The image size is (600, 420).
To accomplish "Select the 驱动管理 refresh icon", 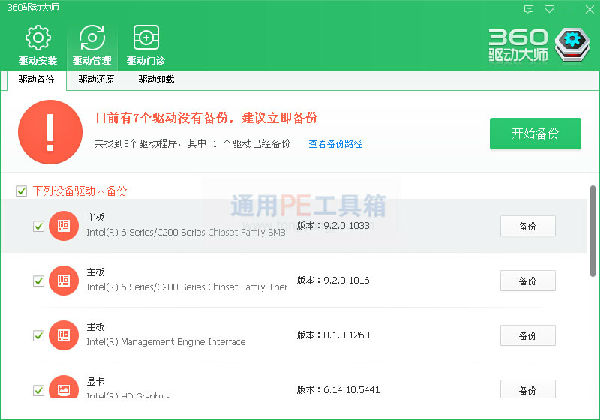I will click(x=92, y=38).
